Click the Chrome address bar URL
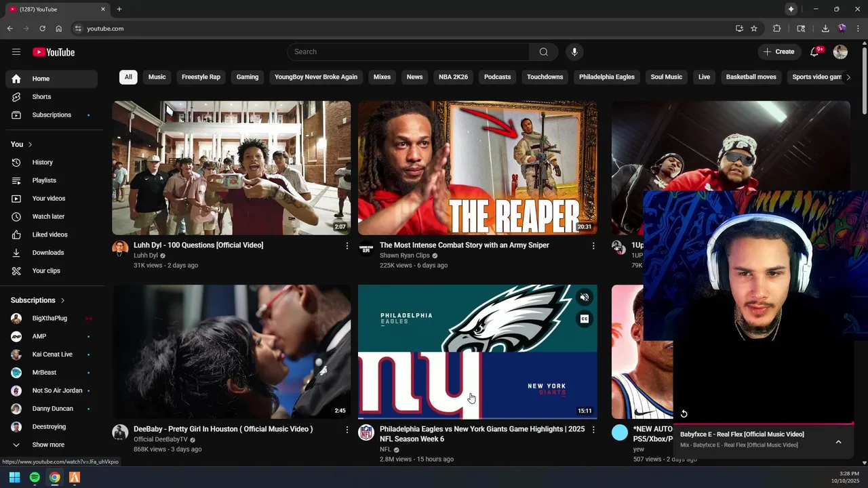The width and height of the screenshot is (868, 488). click(x=105, y=28)
